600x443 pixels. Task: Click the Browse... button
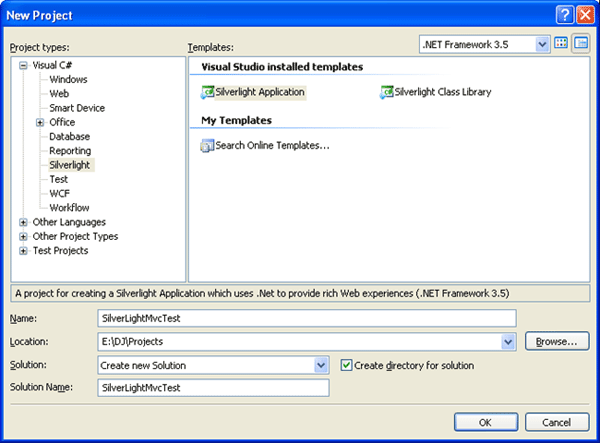point(557,341)
